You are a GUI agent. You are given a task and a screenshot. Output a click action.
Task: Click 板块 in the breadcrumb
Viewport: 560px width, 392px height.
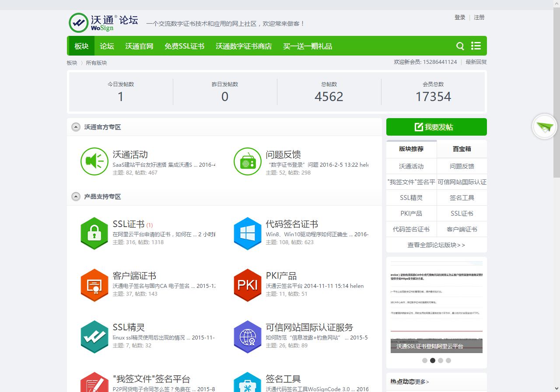click(72, 63)
